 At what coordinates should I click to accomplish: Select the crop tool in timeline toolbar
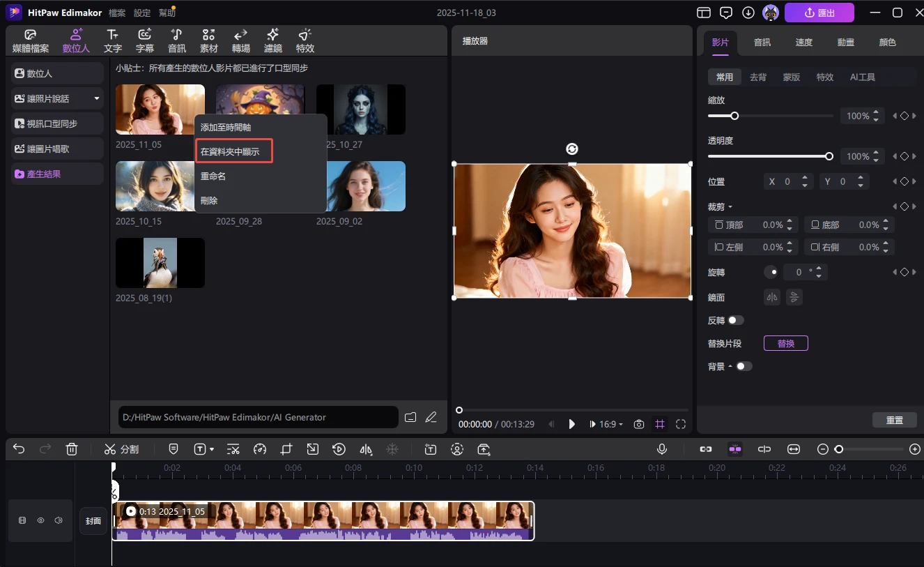pyautogui.click(x=286, y=449)
